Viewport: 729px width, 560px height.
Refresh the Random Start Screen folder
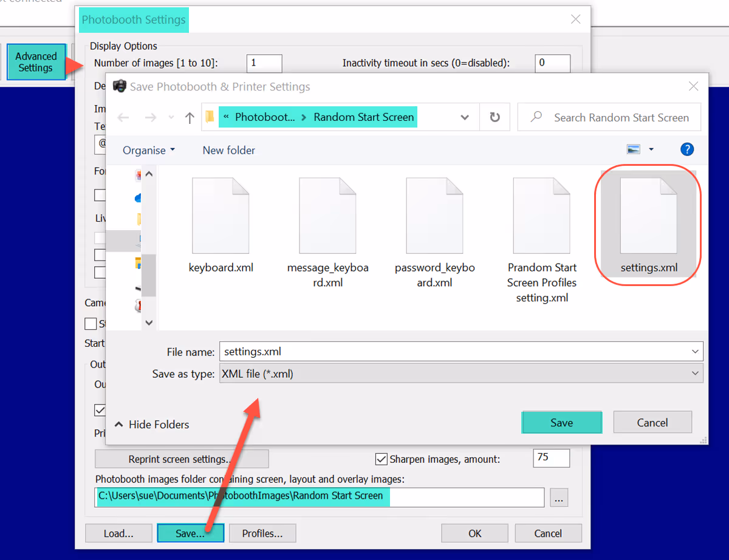pyautogui.click(x=495, y=117)
